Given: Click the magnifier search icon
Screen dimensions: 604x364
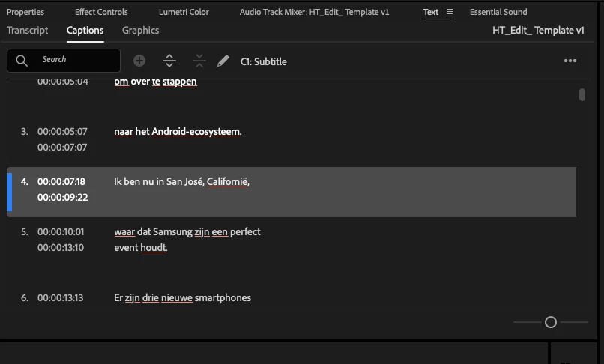Looking at the screenshot, I should pos(22,61).
